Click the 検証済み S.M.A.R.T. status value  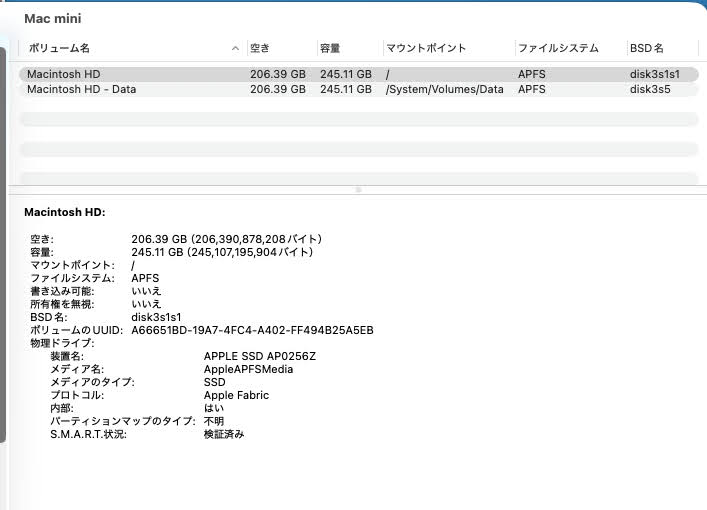224,434
